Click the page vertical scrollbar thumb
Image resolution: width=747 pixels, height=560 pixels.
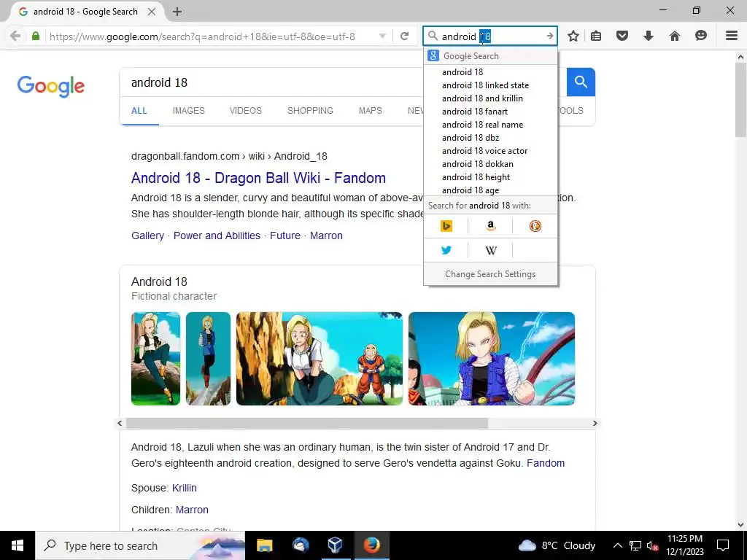pyautogui.click(x=740, y=99)
